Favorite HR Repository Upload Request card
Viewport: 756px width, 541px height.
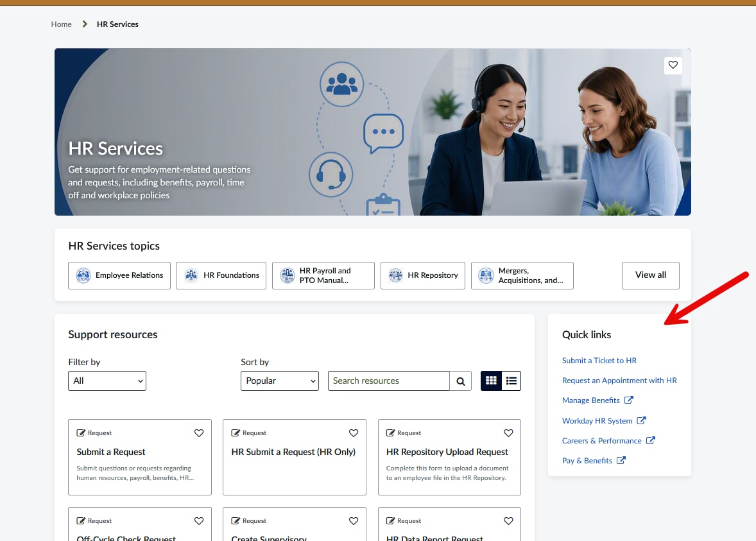(x=508, y=433)
